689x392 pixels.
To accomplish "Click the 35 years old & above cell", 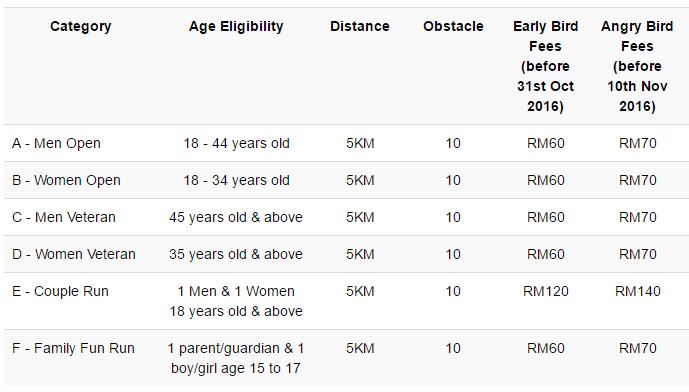I will (x=236, y=254).
